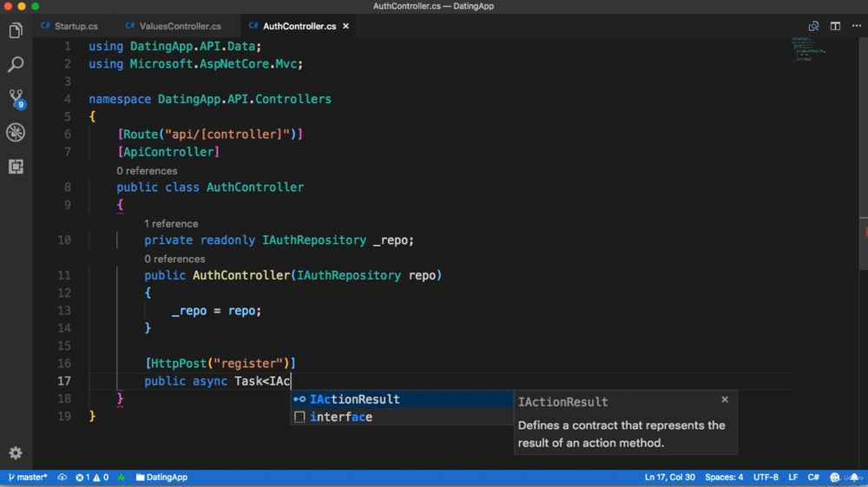Open Source Control with 9 pending changes

click(16, 99)
